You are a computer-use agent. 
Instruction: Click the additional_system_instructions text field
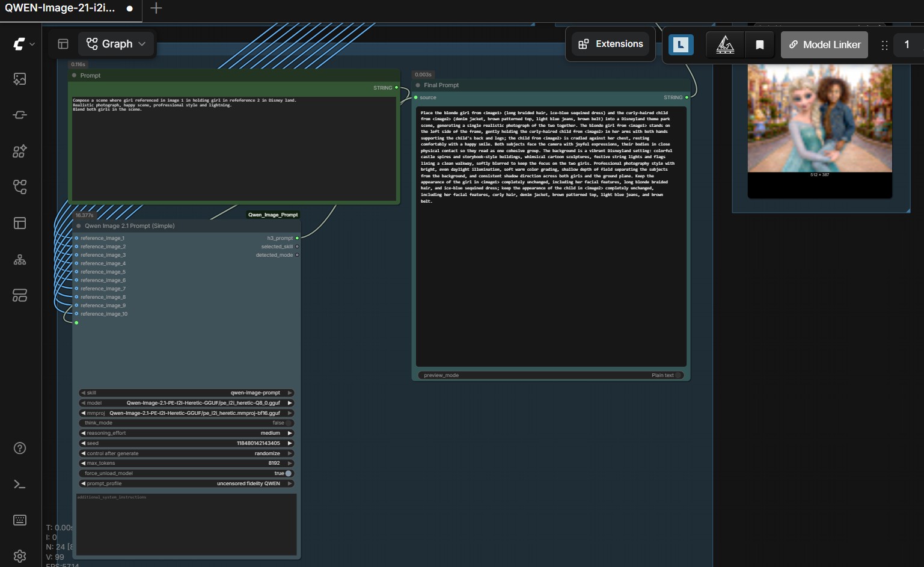tap(186, 524)
